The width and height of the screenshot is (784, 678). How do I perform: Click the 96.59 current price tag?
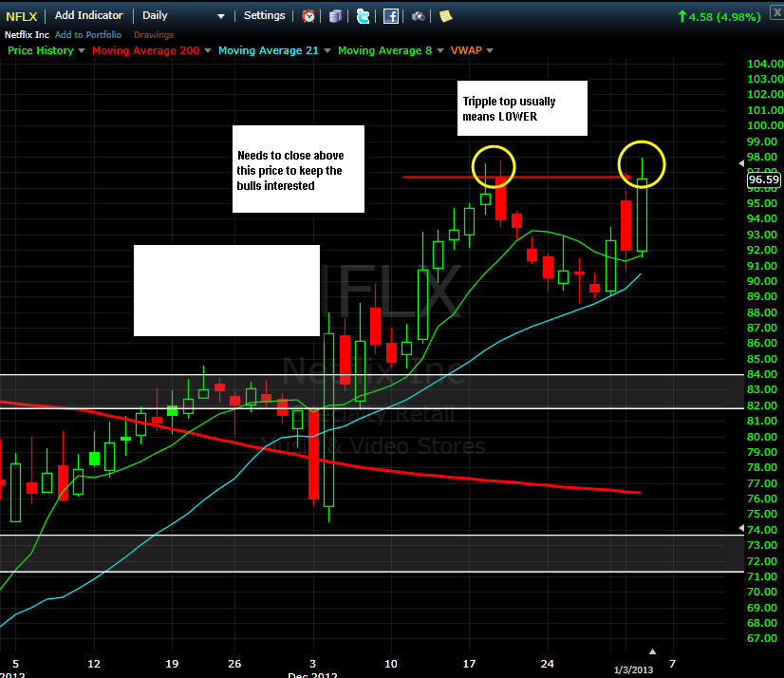[x=763, y=179]
